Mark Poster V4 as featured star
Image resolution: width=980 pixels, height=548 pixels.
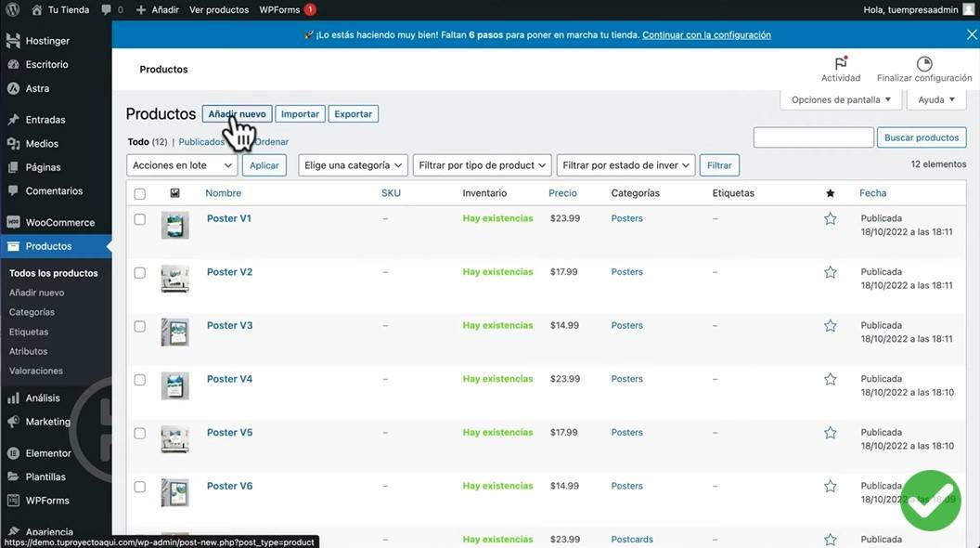(830, 379)
